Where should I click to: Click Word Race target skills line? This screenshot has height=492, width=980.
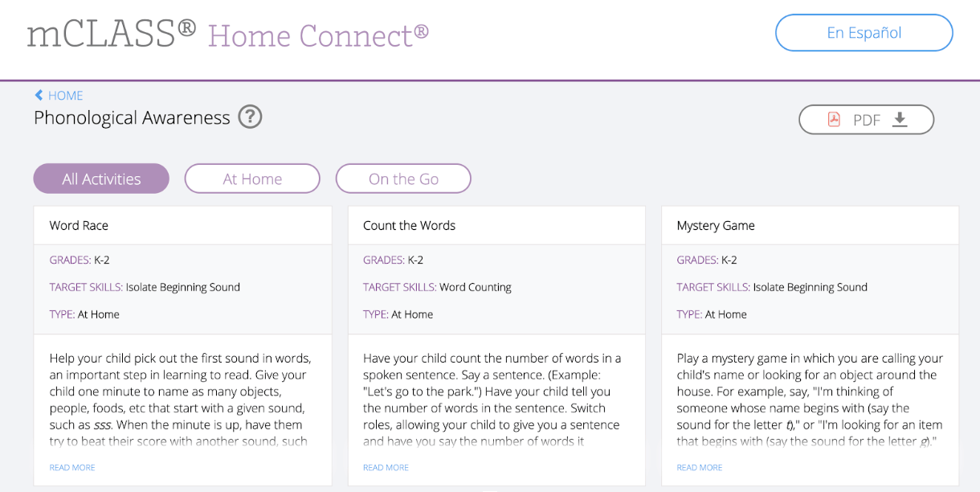145,287
